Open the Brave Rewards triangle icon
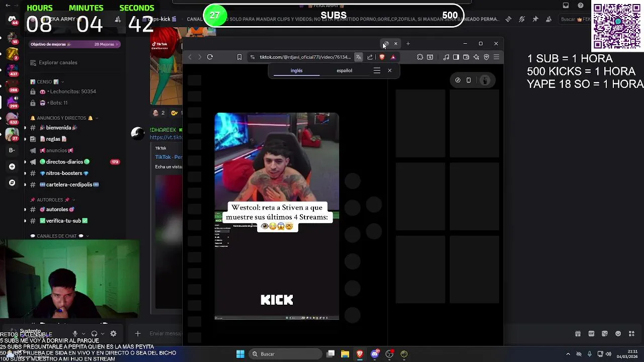This screenshot has width=644, height=362. [x=393, y=57]
